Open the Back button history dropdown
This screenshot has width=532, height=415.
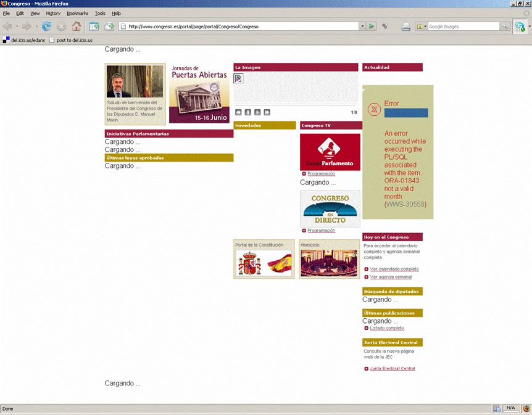click(18, 27)
